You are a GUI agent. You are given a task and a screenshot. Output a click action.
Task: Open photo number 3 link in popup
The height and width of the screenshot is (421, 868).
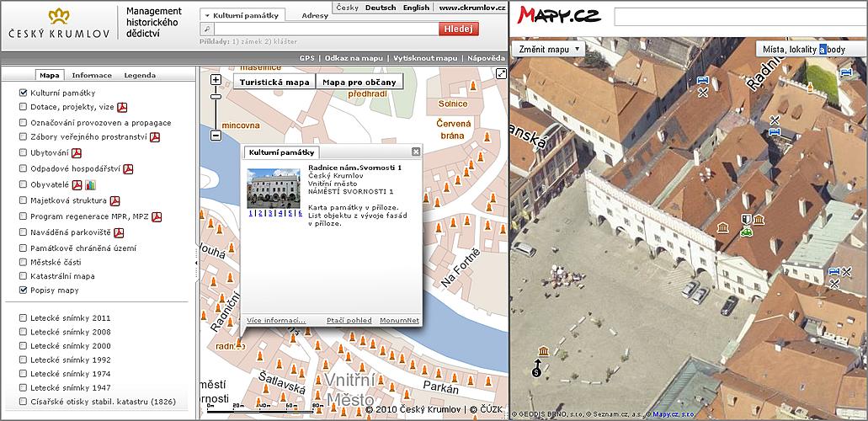pos(270,213)
